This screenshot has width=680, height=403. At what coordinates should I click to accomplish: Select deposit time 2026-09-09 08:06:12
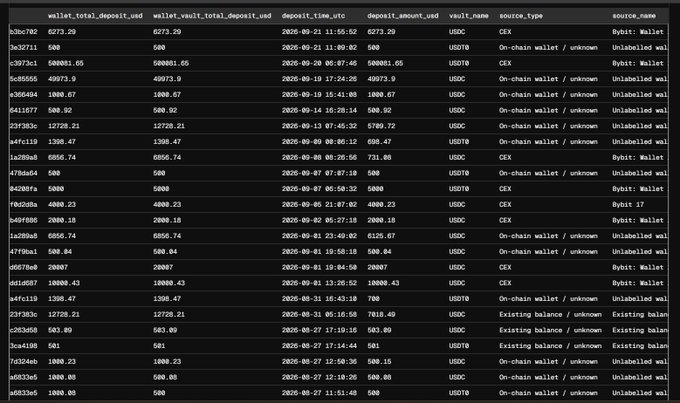319,141
